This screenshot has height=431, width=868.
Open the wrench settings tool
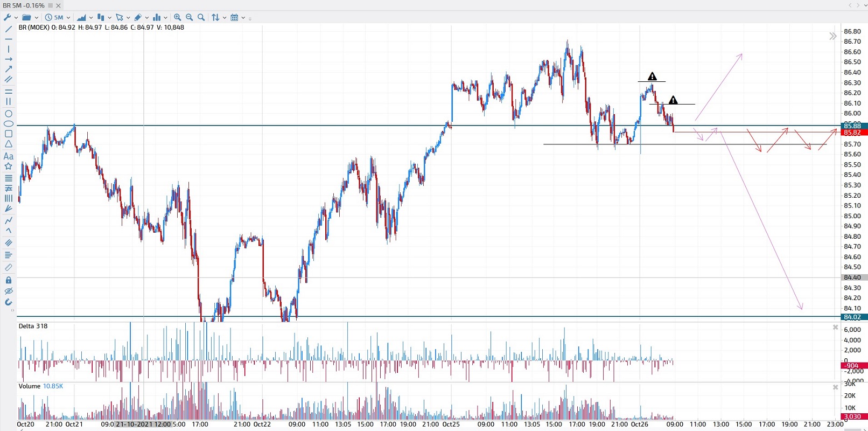(8, 17)
